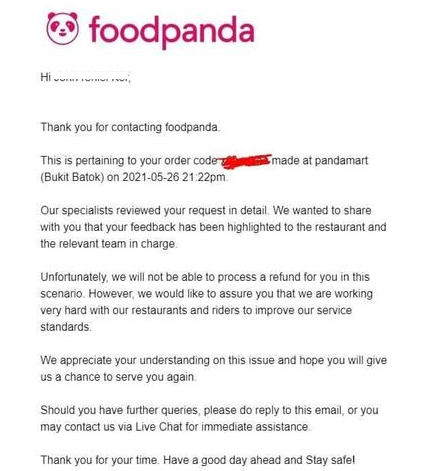Click 'improve our service' text

click(303, 310)
